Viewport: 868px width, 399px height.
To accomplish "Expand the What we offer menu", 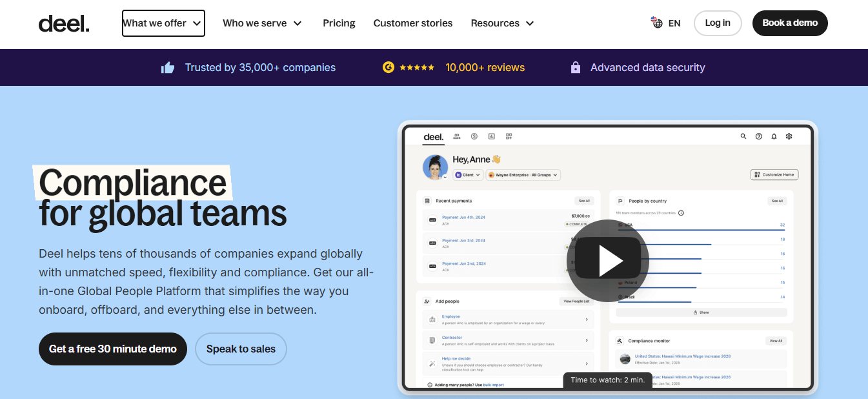I will [163, 23].
